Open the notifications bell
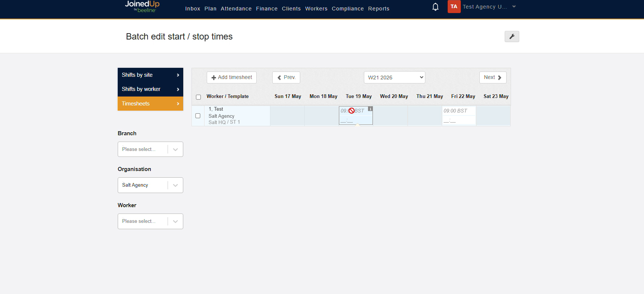Image resolution: width=644 pixels, height=294 pixels. point(435,7)
